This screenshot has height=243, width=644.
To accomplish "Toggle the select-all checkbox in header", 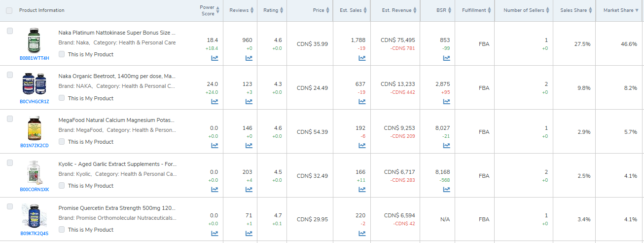I will point(10,10).
